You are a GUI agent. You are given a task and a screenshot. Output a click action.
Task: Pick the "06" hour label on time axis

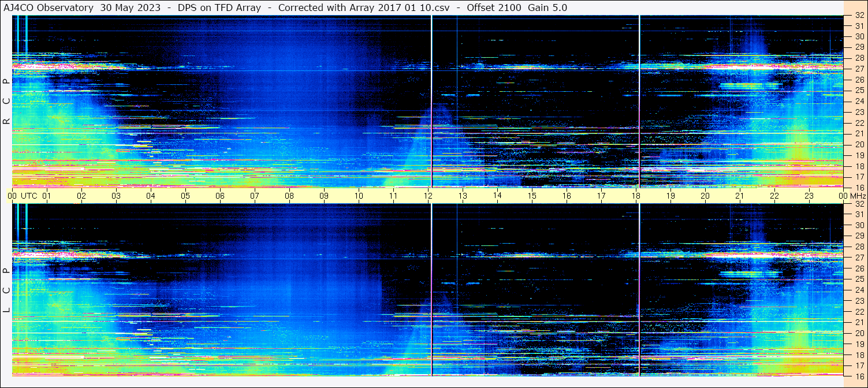pos(220,196)
